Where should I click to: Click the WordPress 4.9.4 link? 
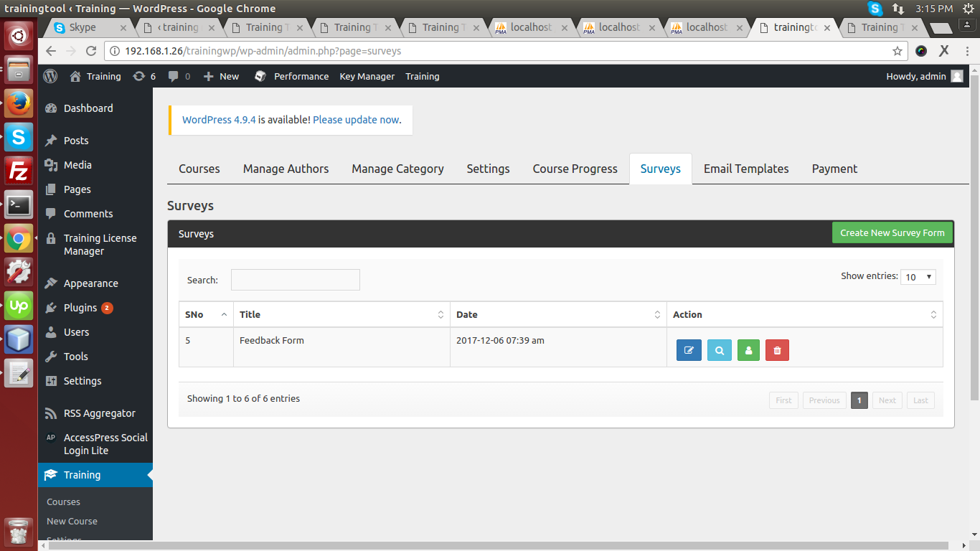[x=219, y=120]
